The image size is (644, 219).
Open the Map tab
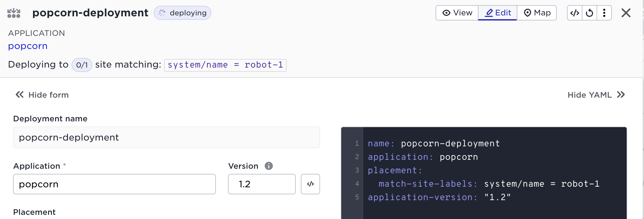[x=537, y=13]
